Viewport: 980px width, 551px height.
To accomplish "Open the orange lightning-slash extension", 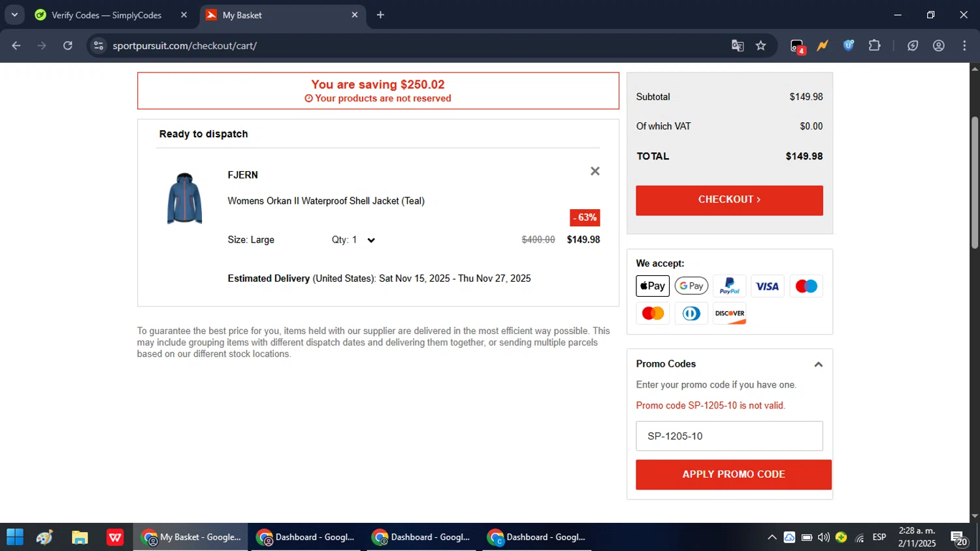I will click(823, 46).
